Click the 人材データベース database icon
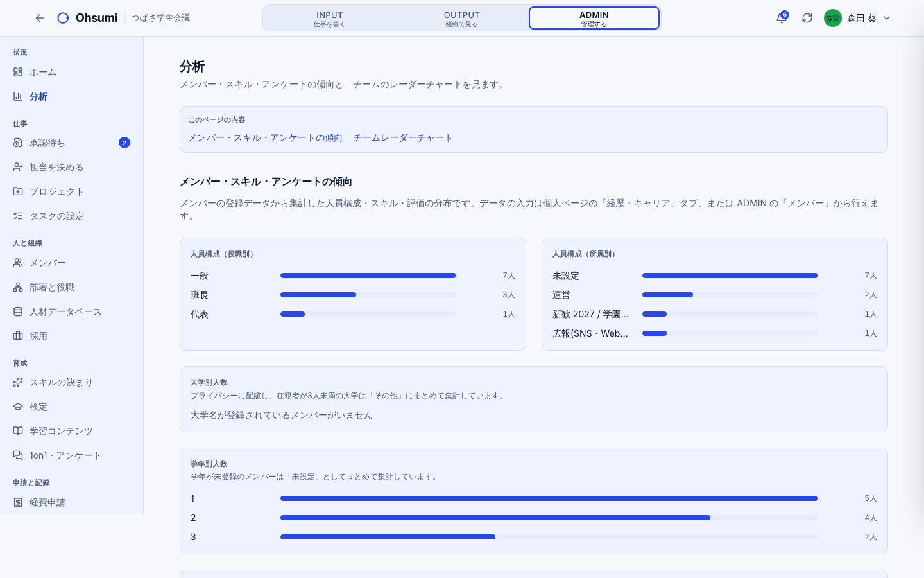This screenshot has width=924, height=578. pyautogui.click(x=18, y=311)
